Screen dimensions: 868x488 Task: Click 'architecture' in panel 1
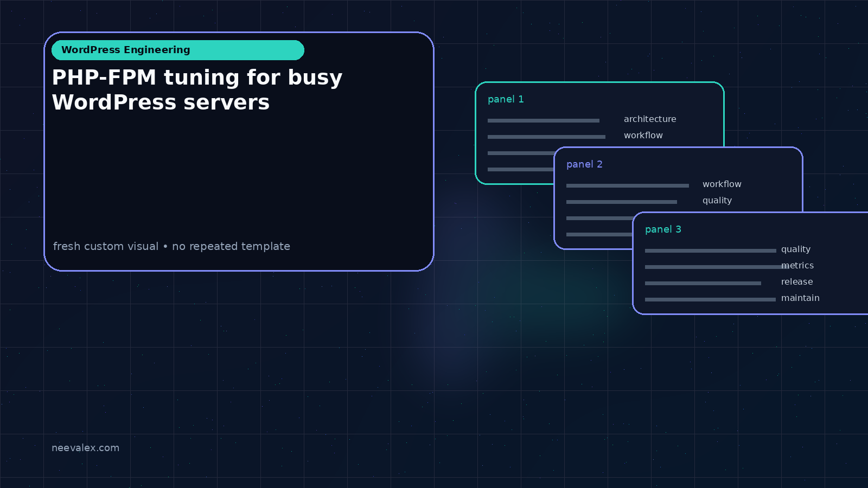point(650,119)
